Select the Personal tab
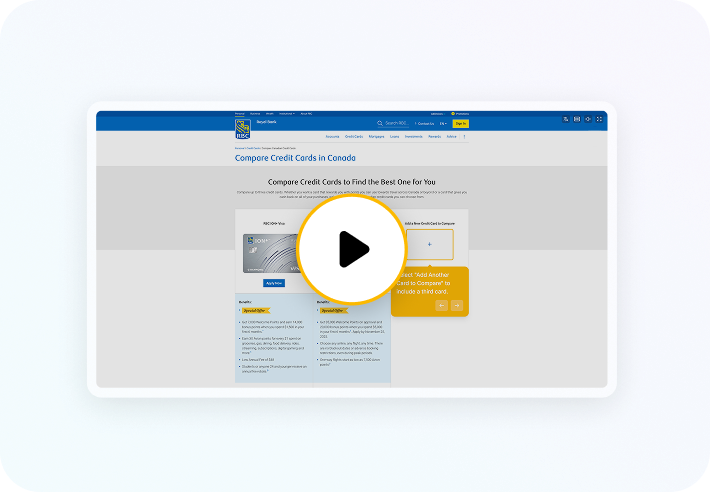 coord(240,114)
